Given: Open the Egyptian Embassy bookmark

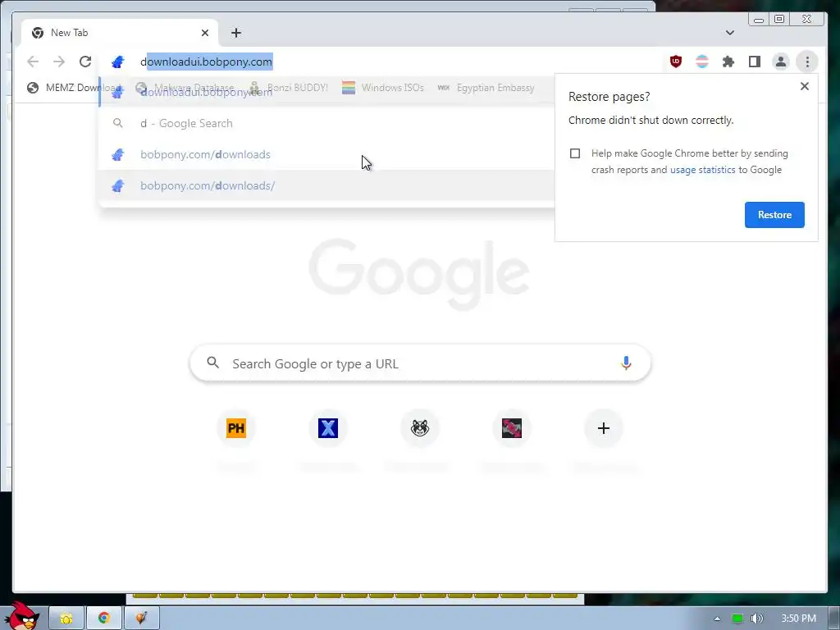Looking at the screenshot, I should tap(486, 87).
